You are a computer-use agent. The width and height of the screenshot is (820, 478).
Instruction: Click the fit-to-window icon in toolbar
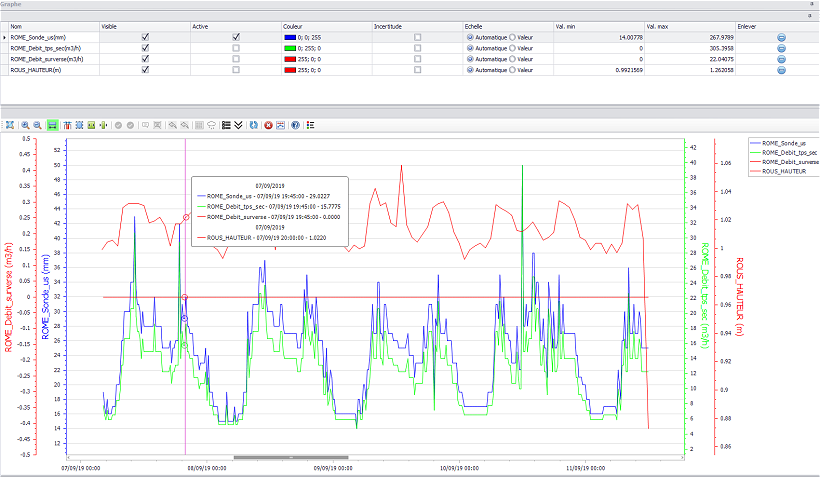click(x=9, y=125)
